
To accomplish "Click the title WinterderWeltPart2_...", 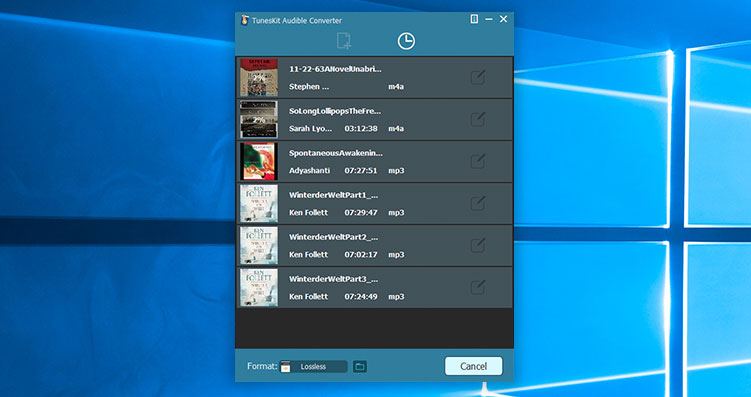I will pos(334,238).
